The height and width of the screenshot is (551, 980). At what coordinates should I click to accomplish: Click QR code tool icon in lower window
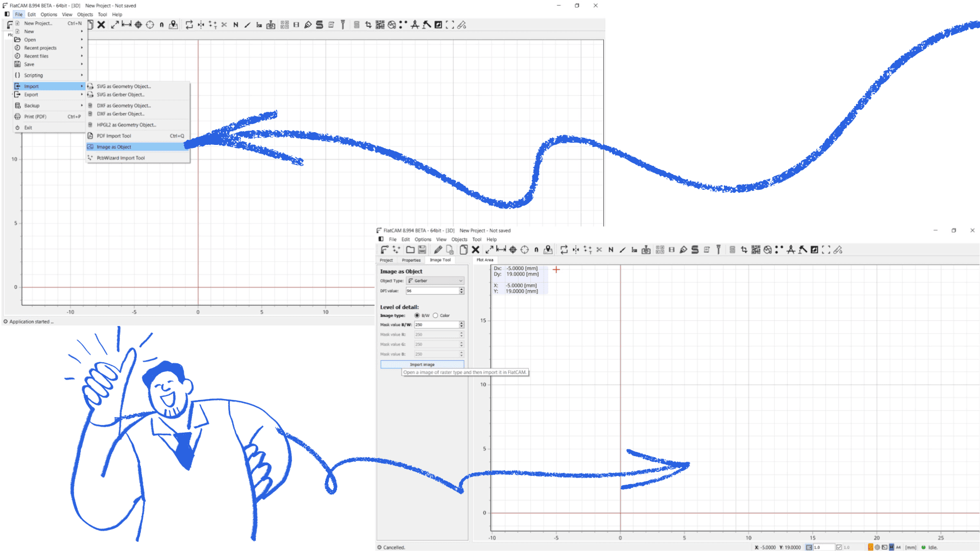point(756,249)
